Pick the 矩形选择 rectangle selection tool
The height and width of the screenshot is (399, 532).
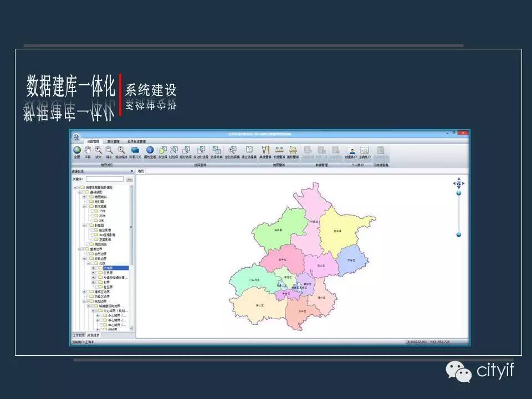(186, 150)
